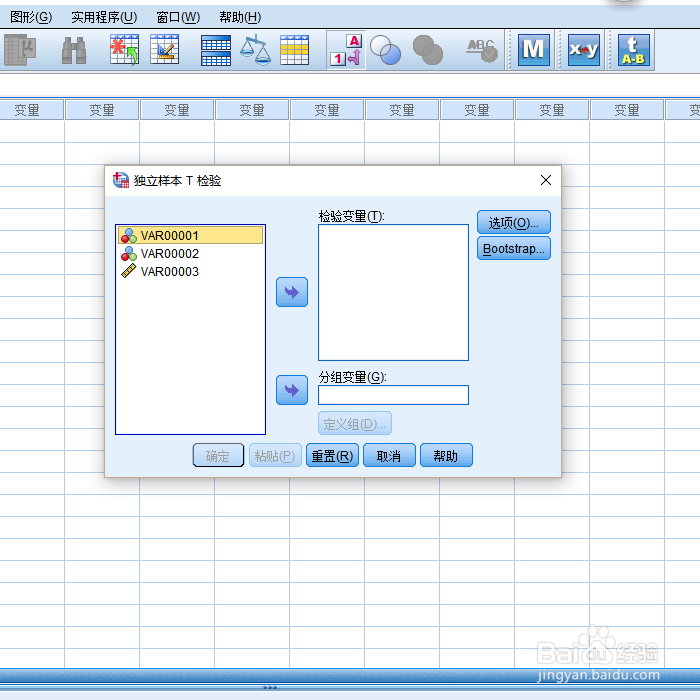Open the 帮助(H) menu

click(x=240, y=17)
